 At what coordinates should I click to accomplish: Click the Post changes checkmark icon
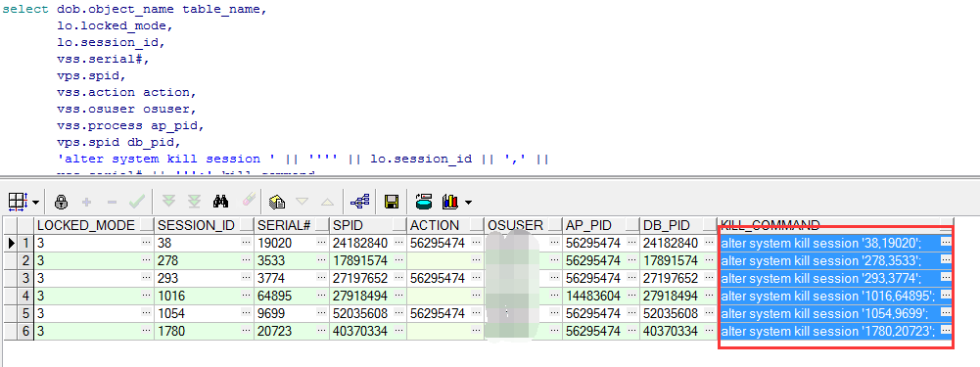point(137,202)
